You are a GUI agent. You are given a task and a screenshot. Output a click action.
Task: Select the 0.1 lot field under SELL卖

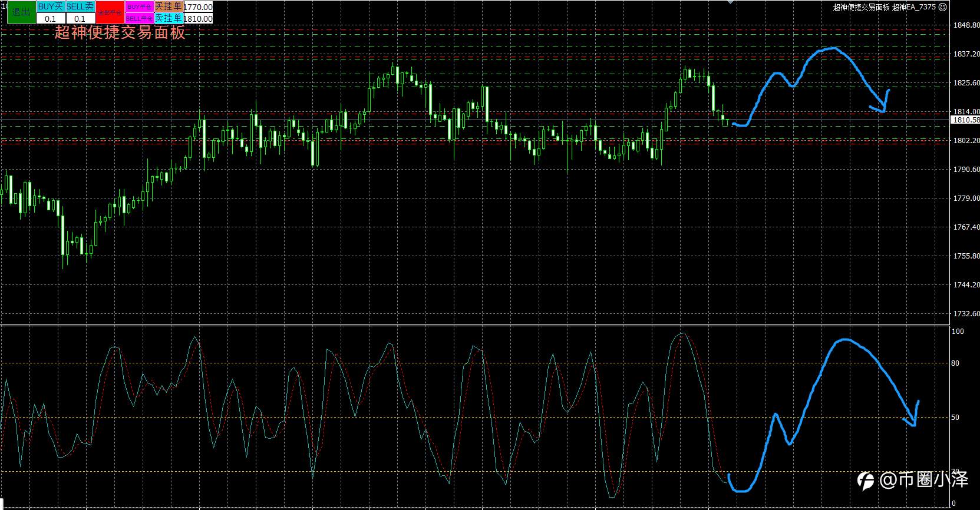80,18
